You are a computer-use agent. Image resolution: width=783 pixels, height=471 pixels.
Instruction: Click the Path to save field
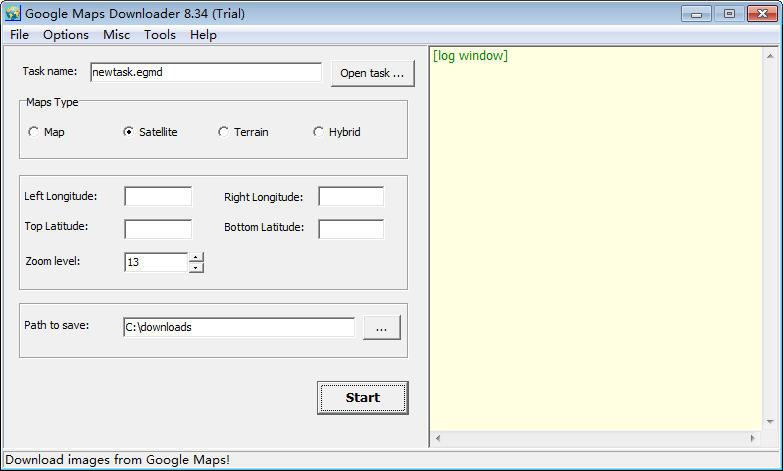[239, 327]
